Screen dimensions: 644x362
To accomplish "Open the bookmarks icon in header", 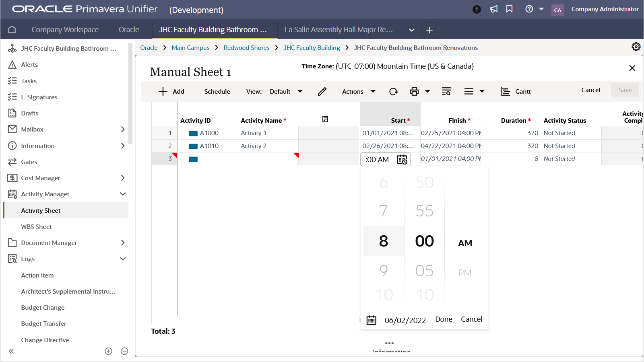I will pos(510,9).
